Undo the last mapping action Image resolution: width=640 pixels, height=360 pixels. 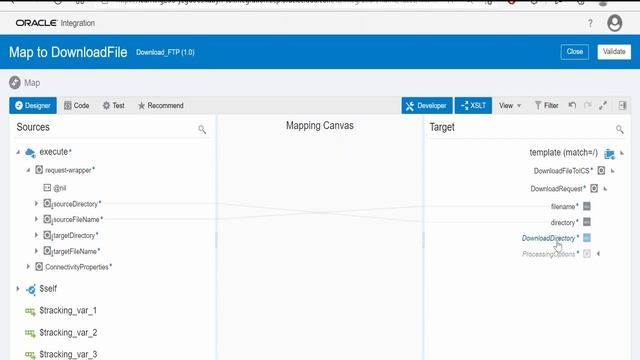[x=572, y=105]
